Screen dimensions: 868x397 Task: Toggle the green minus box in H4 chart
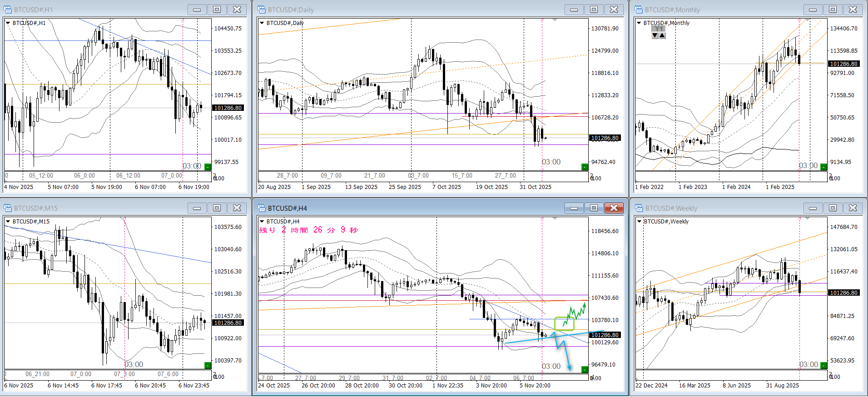(x=585, y=369)
